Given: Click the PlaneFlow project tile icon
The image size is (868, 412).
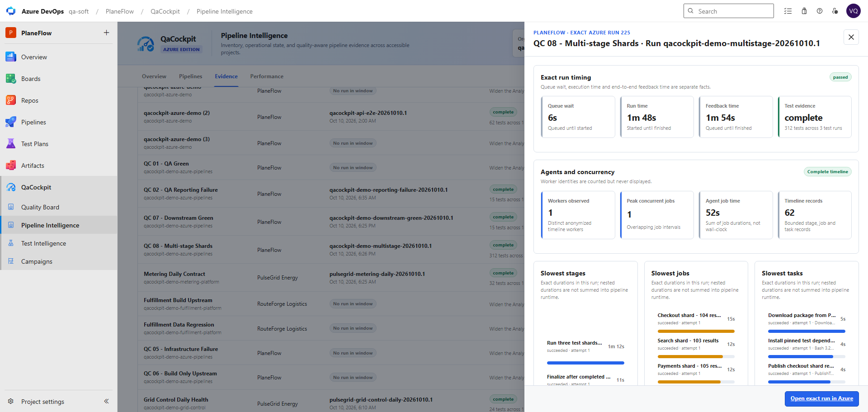Looking at the screenshot, I should pyautogui.click(x=11, y=33).
